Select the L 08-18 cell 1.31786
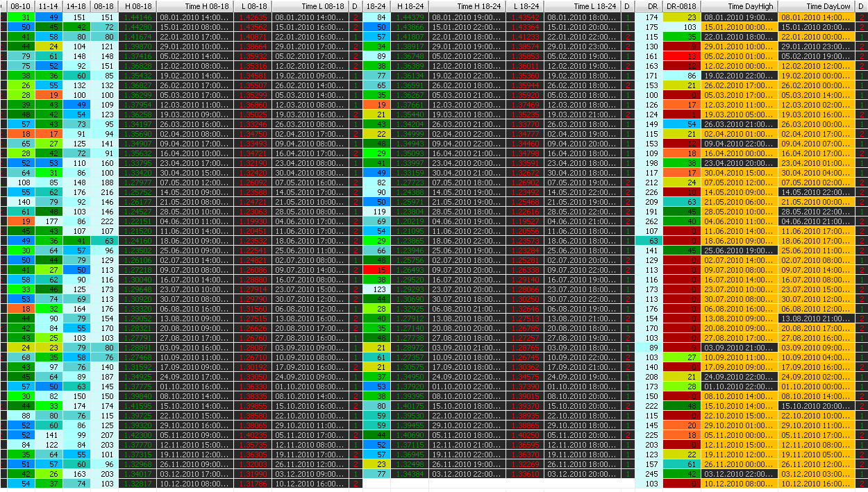 pyautogui.click(x=252, y=483)
